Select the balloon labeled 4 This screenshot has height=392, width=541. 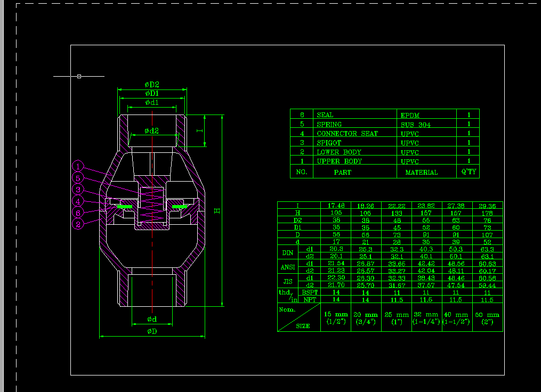click(78, 201)
